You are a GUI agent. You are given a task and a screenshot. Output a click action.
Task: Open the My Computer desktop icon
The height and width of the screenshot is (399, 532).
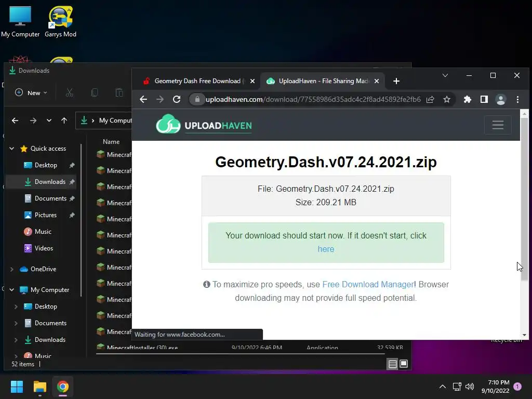tap(20, 21)
